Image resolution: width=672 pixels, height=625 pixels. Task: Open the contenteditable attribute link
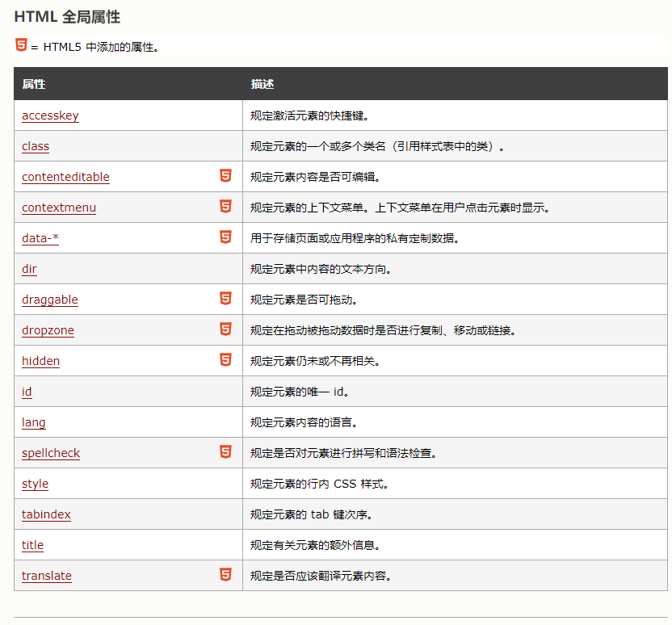point(65,177)
